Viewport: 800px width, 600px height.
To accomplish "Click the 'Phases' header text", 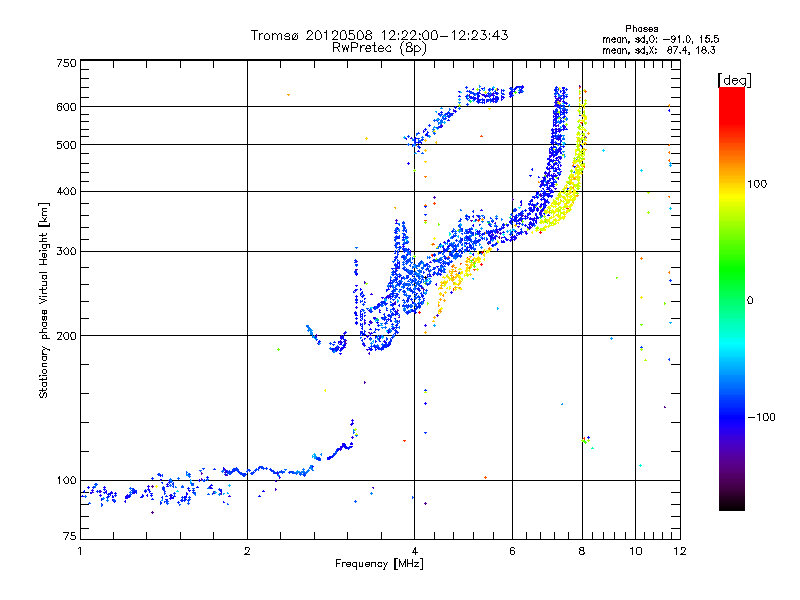I will (x=641, y=29).
